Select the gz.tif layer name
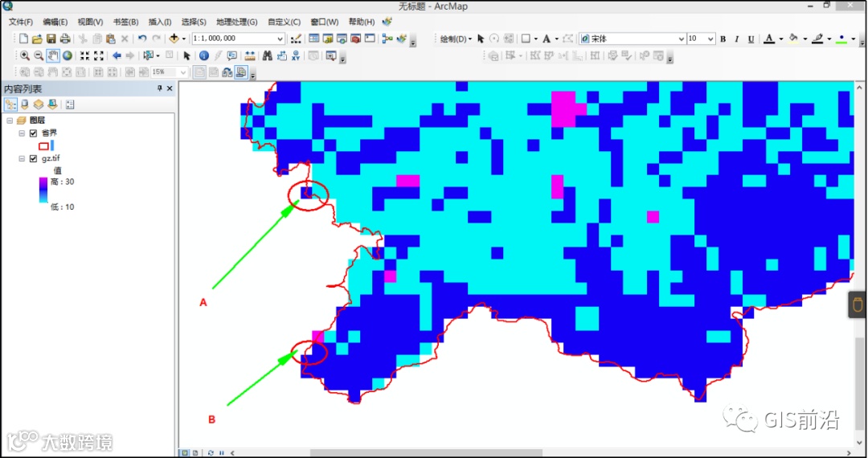This screenshot has height=458, width=868. [51, 159]
